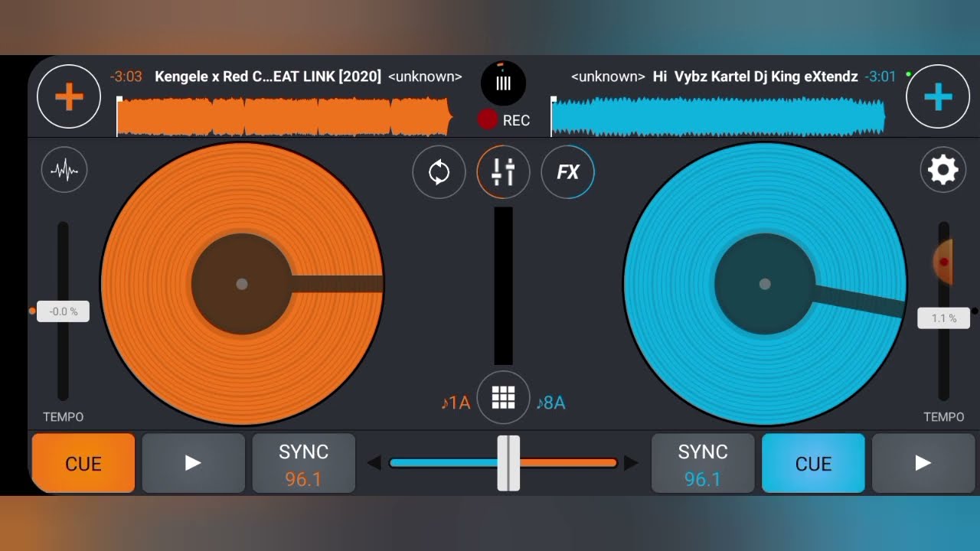The height and width of the screenshot is (551, 980).
Task: Select the Kengele x Red C track title
Action: [x=268, y=77]
